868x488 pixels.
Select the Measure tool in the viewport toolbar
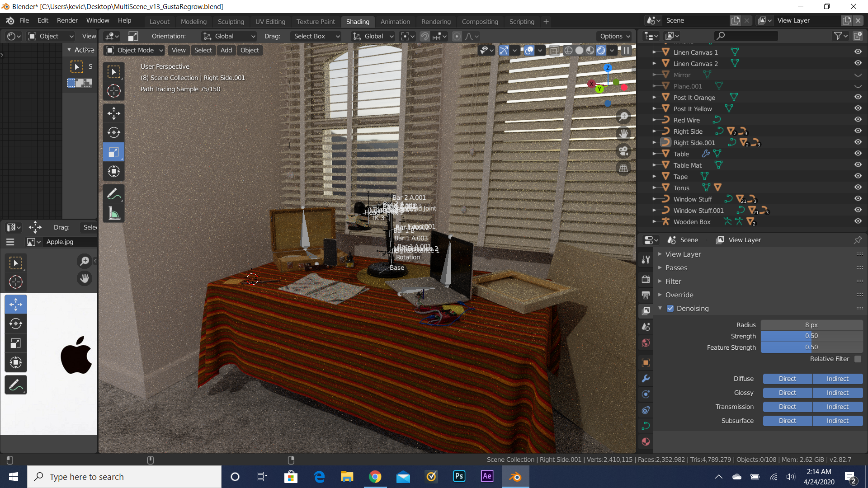tap(113, 214)
